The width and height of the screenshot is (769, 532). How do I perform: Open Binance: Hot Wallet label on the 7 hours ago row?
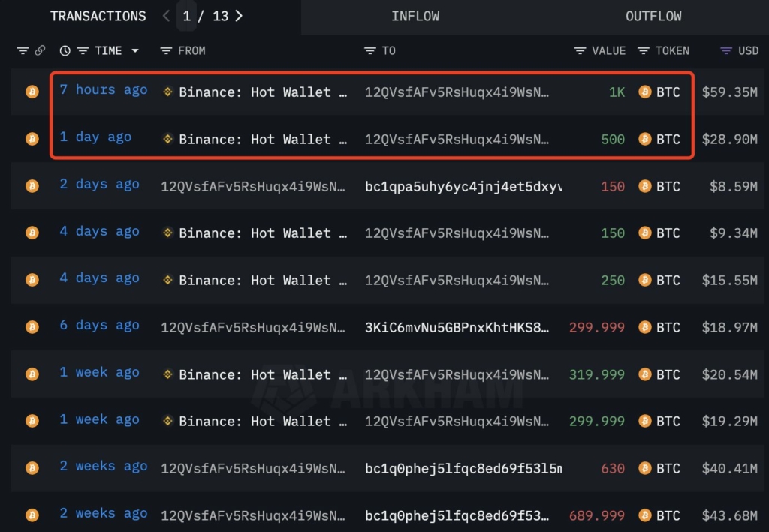263,92
